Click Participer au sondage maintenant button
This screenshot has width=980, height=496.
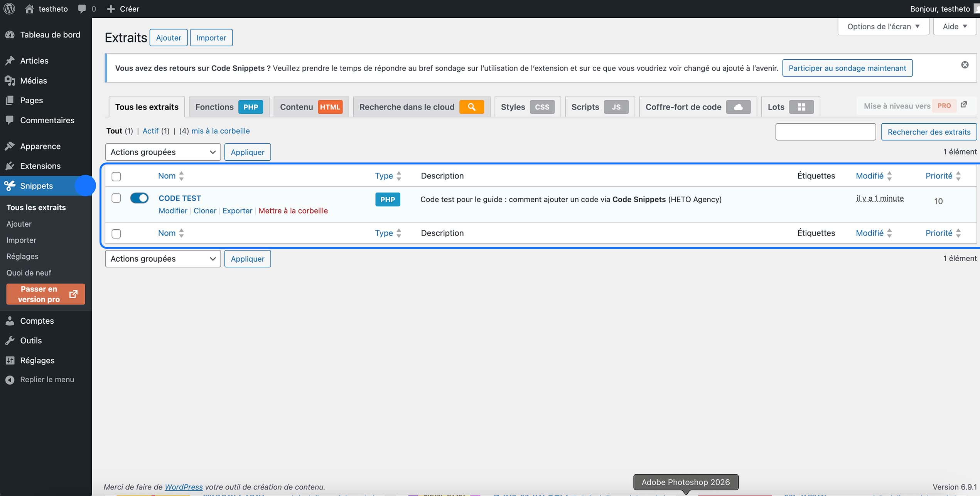click(847, 68)
